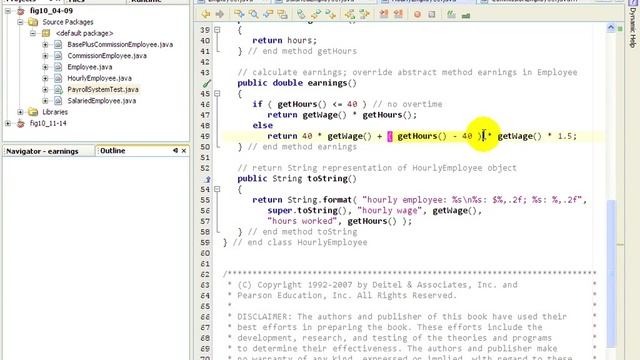Image resolution: width=640 pixels, height=360 pixels.
Task: Expand the Libraries node
Action: (20, 112)
